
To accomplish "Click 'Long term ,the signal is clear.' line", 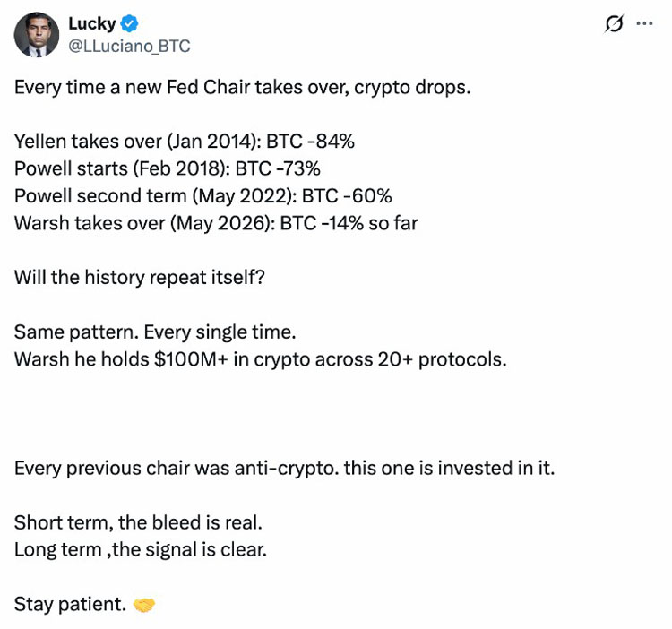I will 141,550.
